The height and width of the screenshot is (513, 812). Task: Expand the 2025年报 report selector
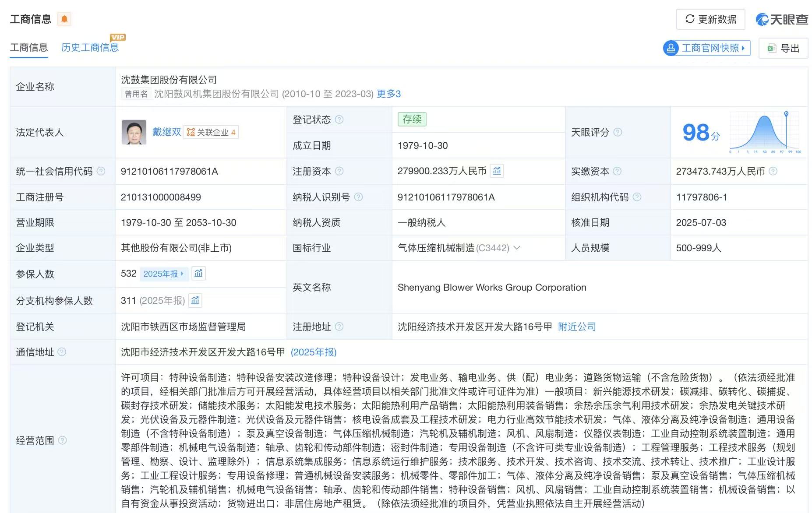[x=163, y=274]
